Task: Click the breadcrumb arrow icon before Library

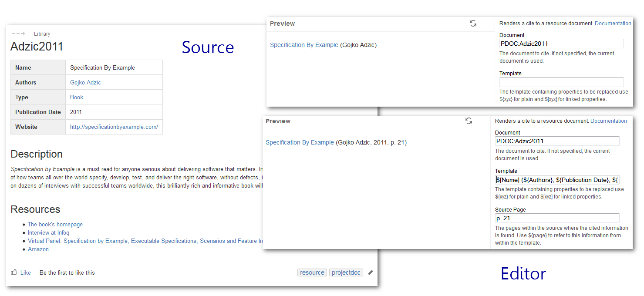Action: click(18, 34)
